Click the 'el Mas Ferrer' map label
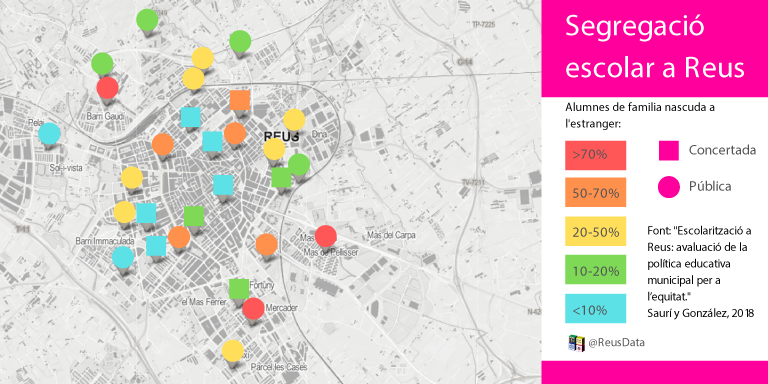 (204, 303)
